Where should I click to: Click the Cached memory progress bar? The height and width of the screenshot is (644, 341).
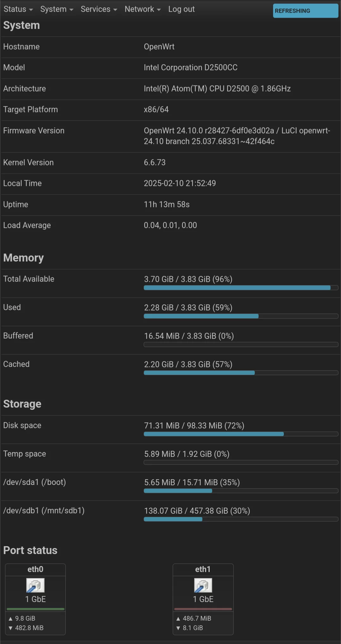pos(241,373)
